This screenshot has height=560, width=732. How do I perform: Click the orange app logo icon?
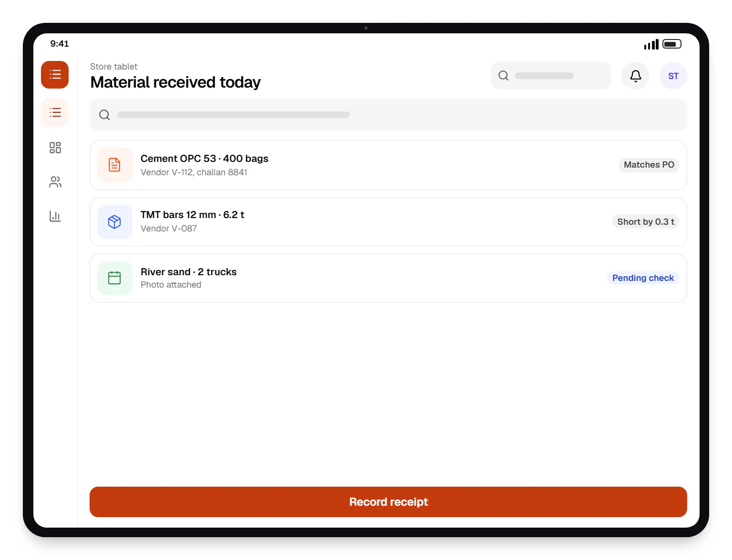55,75
